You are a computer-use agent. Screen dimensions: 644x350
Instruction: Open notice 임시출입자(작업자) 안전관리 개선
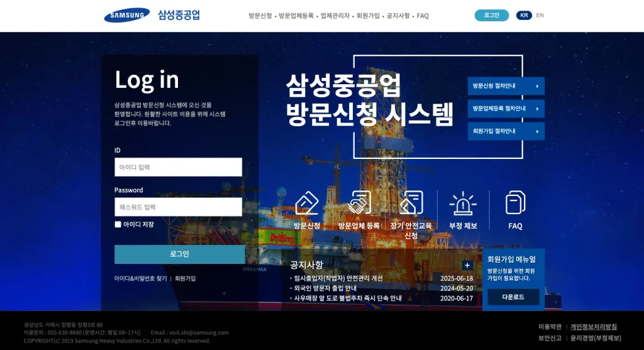[x=338, y=278]
